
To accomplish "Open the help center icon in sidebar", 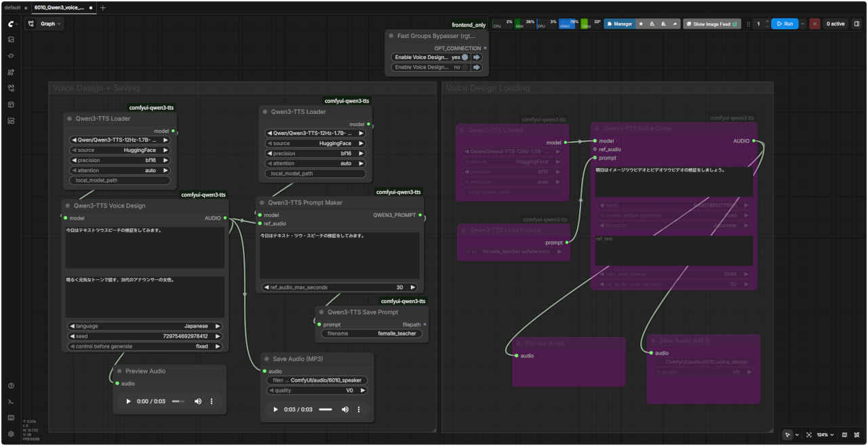I will [x=11, y=386].
